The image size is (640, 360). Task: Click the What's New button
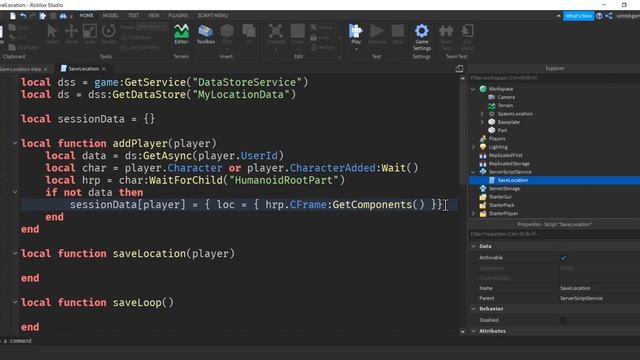[x=578, y=16]
